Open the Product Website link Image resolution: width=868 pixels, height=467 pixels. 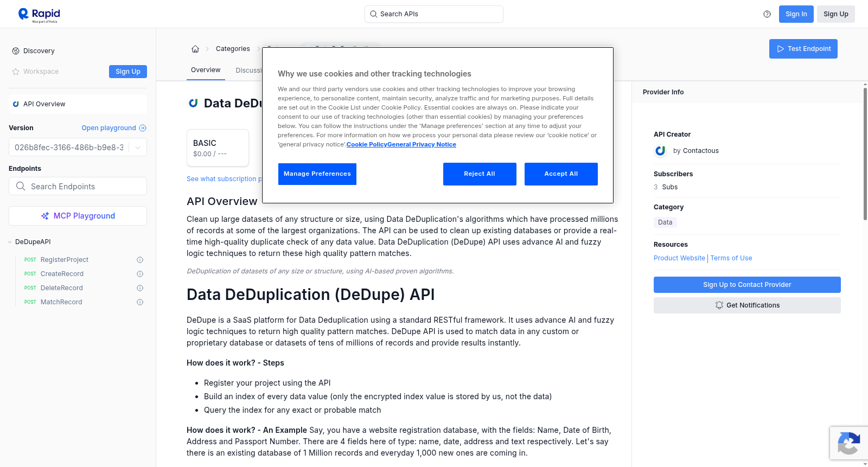click(679, 258)
